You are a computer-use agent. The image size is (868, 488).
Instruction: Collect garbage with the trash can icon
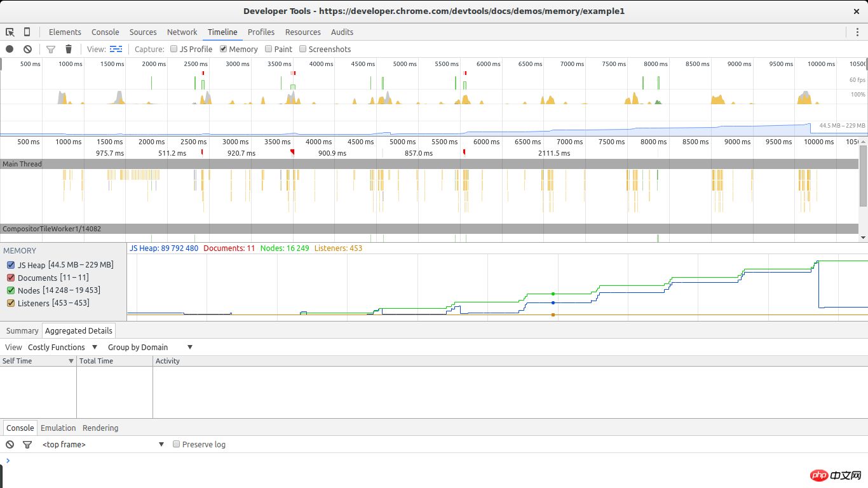69,49
